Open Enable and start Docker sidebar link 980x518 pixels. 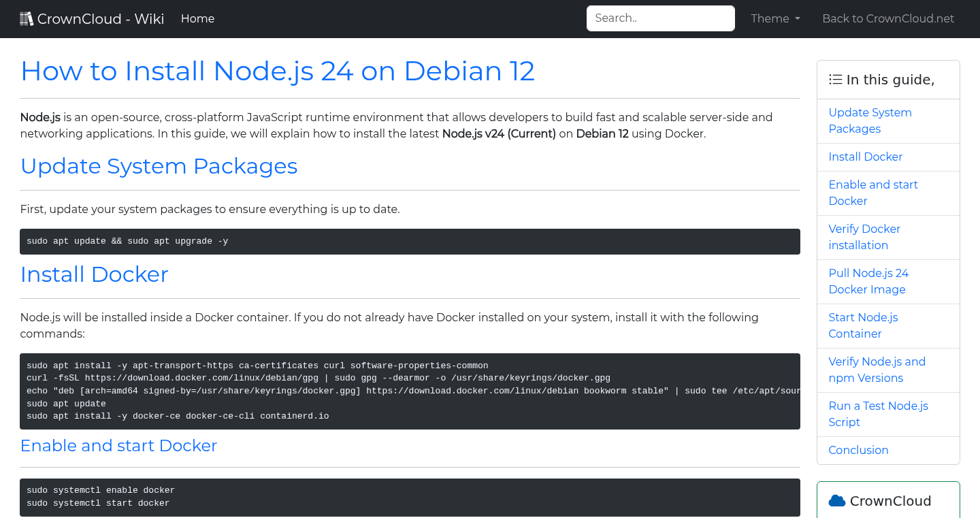tap(872, 193)
